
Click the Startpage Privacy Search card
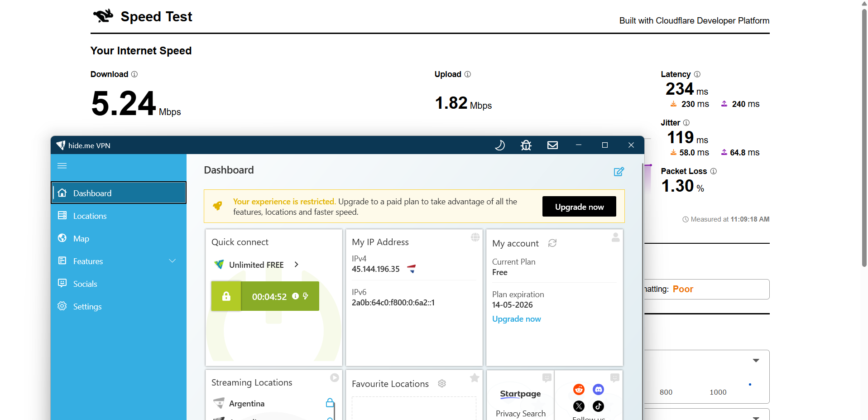[x=520, y=396]
